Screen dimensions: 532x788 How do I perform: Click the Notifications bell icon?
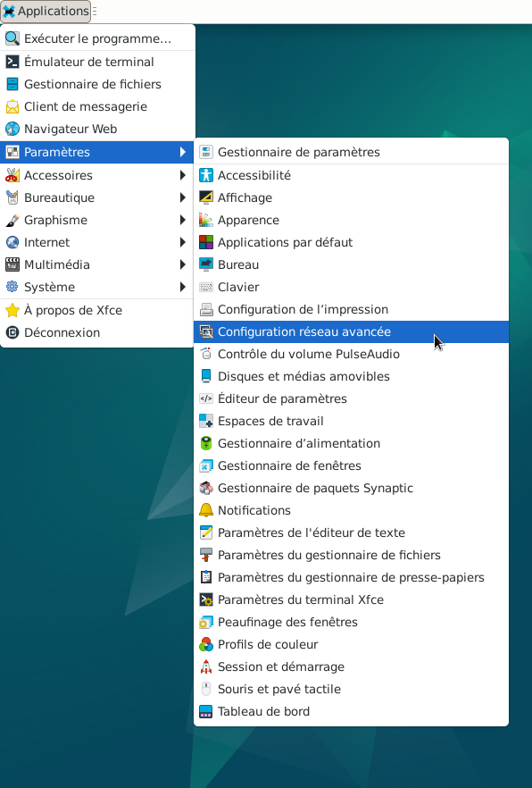pyautogui.click(x=206, y=510)
